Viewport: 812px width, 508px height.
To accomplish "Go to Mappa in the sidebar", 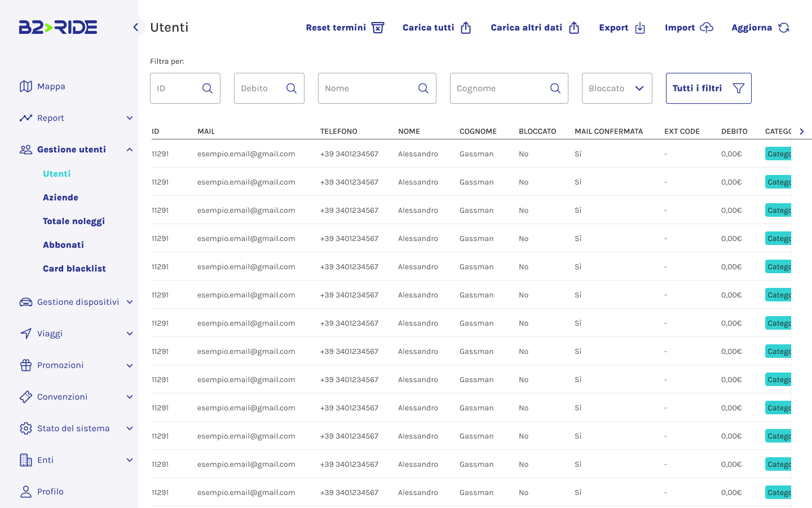I will point(51,86).
